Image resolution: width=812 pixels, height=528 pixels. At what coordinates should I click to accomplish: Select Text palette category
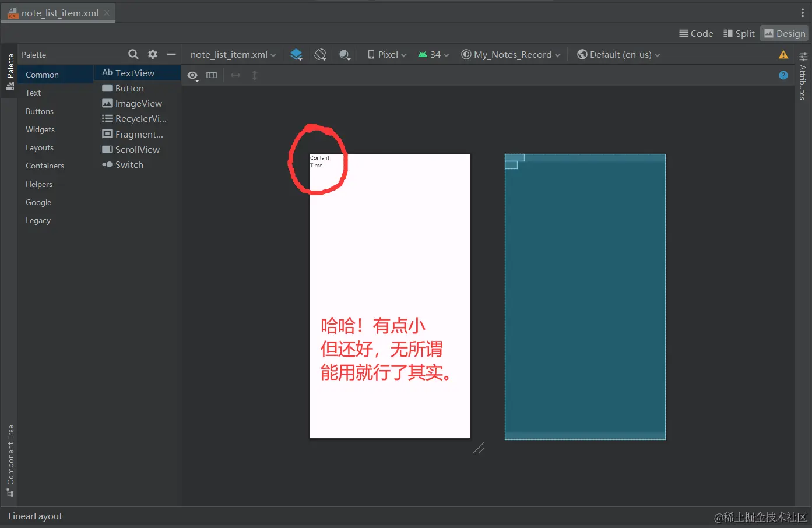[55, 93]
